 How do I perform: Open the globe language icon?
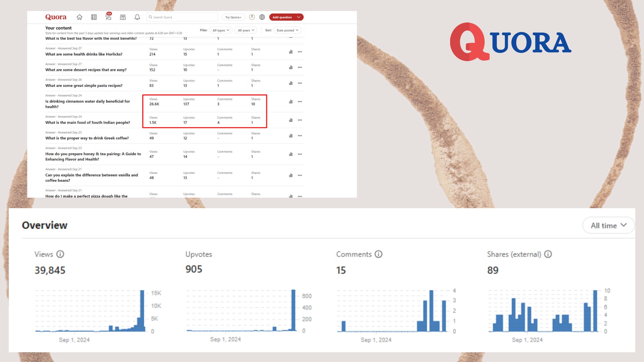262,17
